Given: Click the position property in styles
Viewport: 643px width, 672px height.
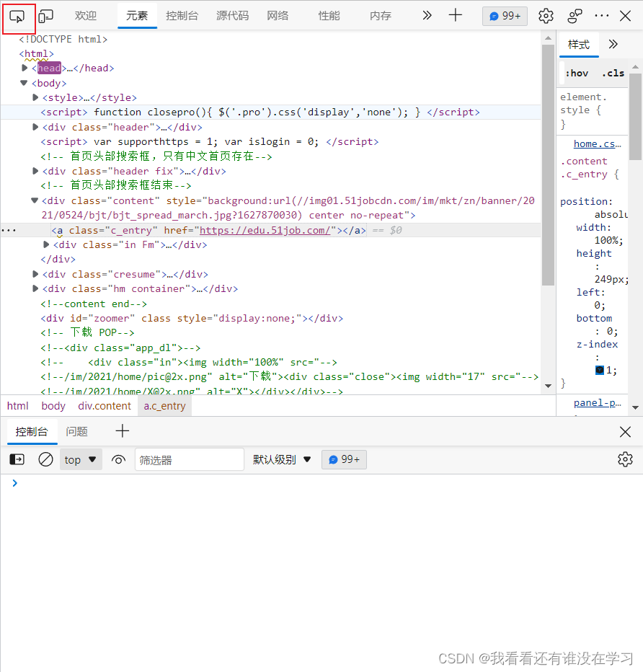Looking at the screenshot, I should click(x=587, y=201).
